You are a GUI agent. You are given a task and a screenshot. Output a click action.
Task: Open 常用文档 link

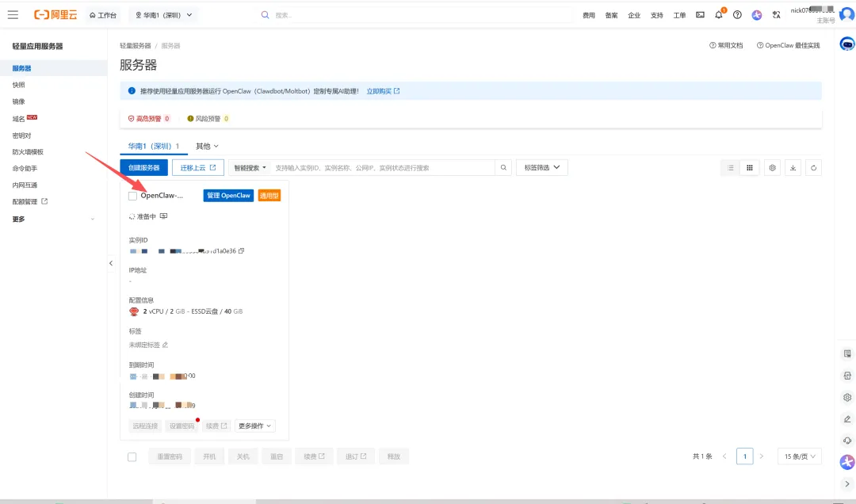coord(726,45)
